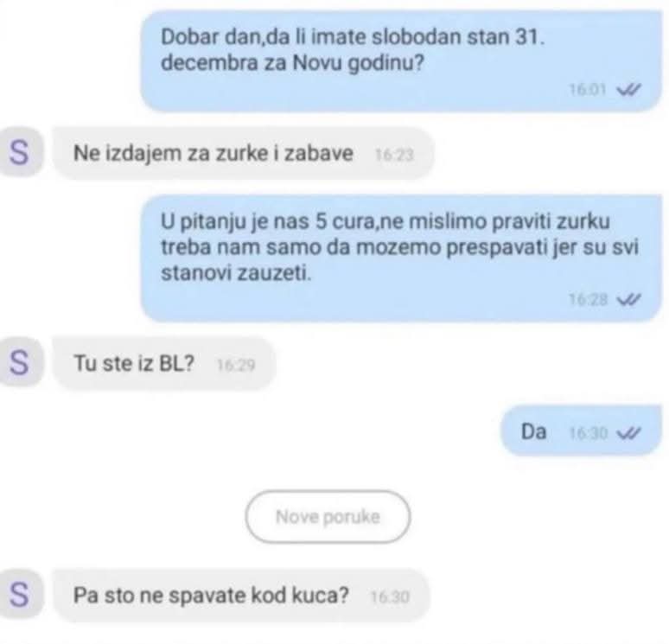Click the words 'stanovi zauzeti' in the blue bubble
This screenshot has width=669, height=644.
point(236,273)
